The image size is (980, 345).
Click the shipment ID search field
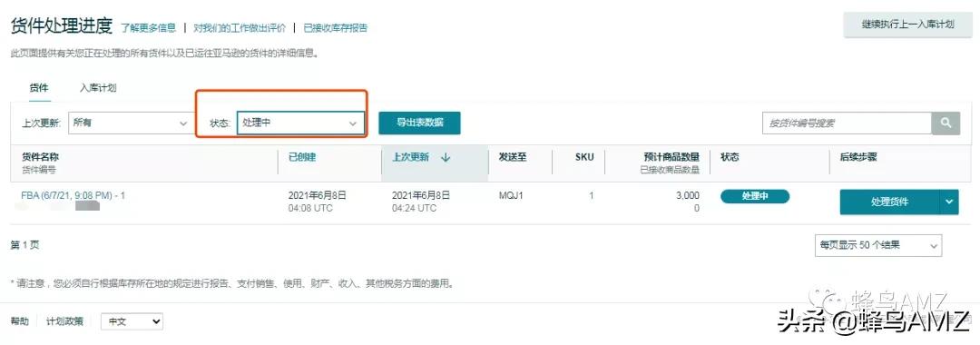pos(847,123)
